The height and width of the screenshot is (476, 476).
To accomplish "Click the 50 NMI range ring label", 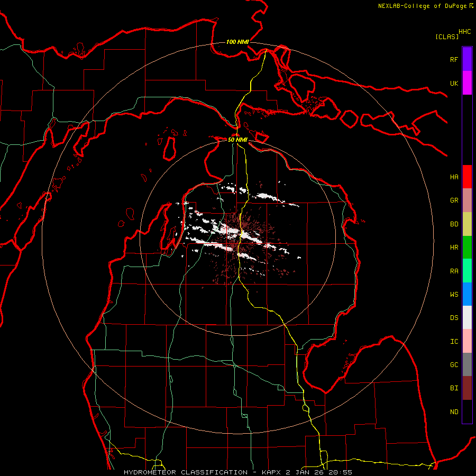I will (x=237, y=140).
